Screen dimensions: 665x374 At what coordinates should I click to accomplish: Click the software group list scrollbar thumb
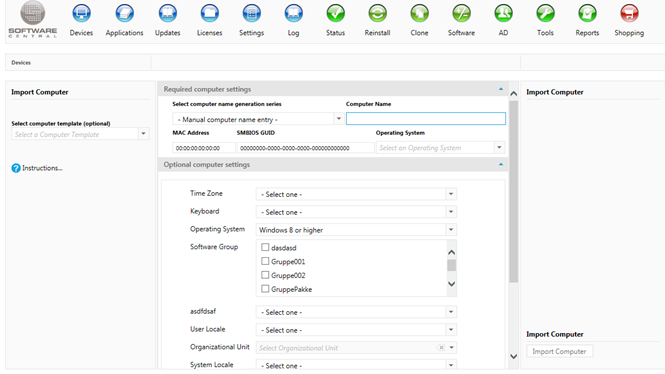(452, 265)
